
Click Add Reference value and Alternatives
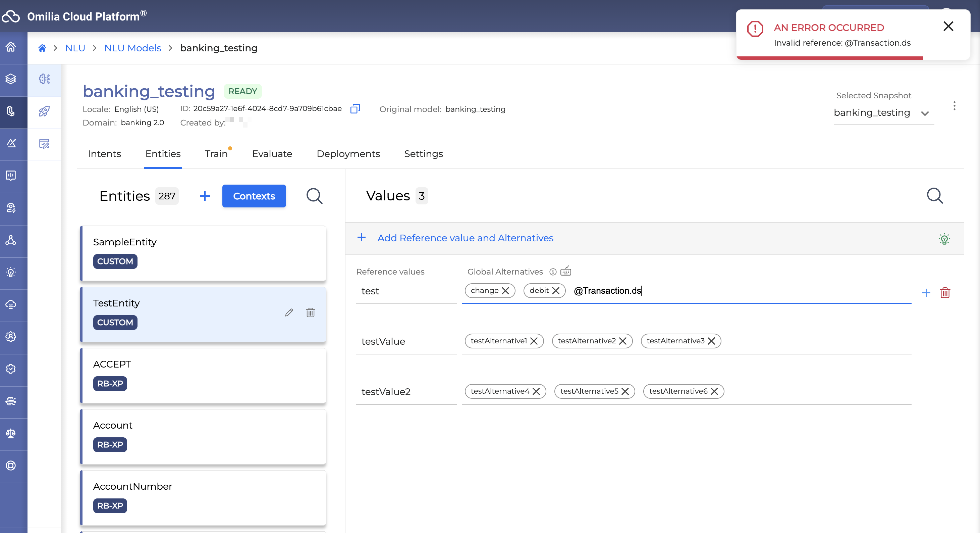click(x=465, y=238)
